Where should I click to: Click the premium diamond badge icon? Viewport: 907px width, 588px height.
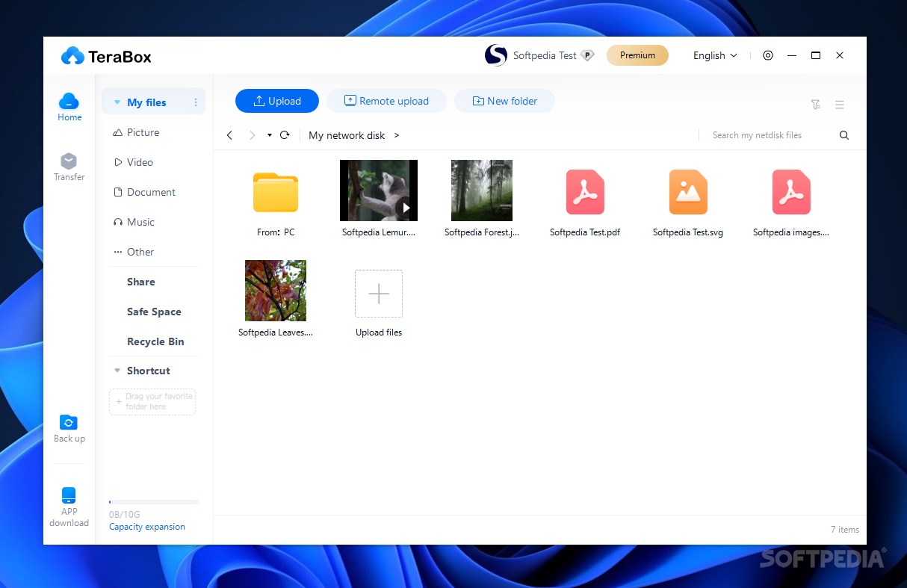[587, 55]
